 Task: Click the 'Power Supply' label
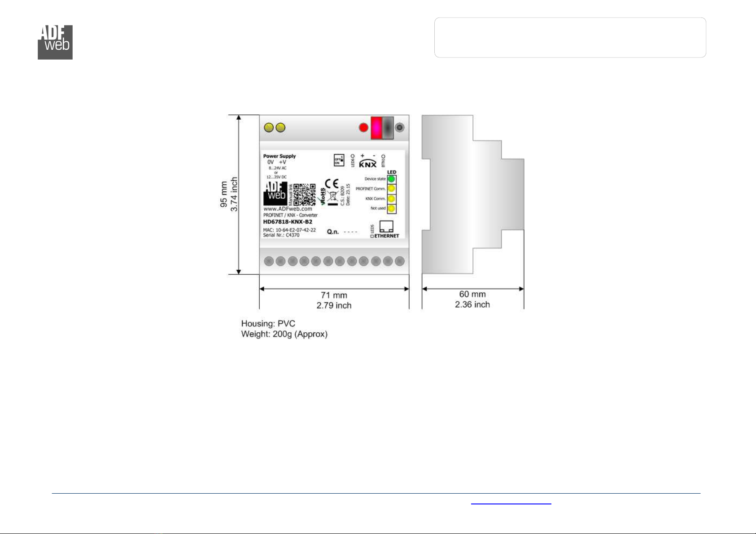click(x=280, y=156)
